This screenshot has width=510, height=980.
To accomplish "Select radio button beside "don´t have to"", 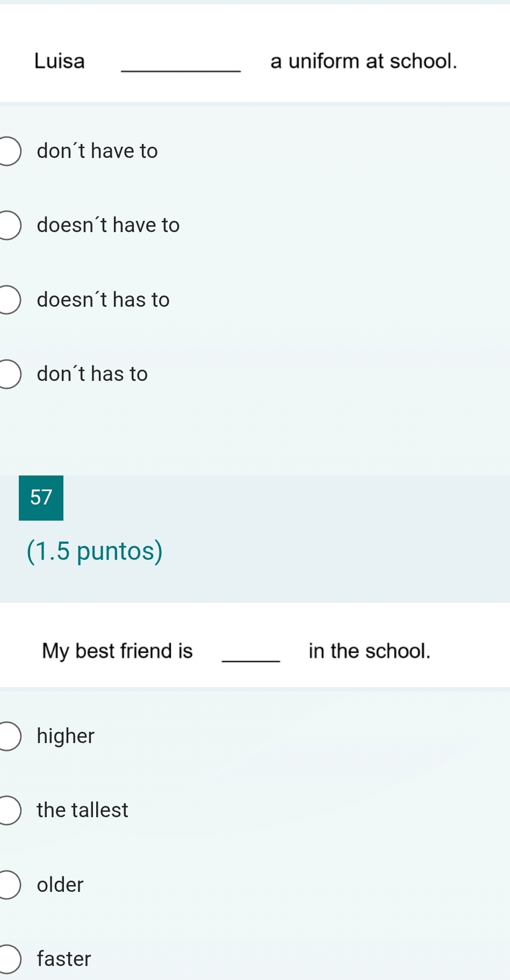I will 9,151.
